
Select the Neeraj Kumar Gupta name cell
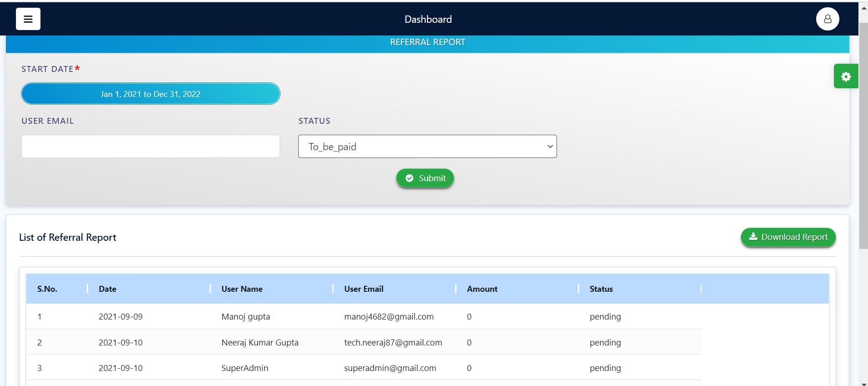pos(260,342)
